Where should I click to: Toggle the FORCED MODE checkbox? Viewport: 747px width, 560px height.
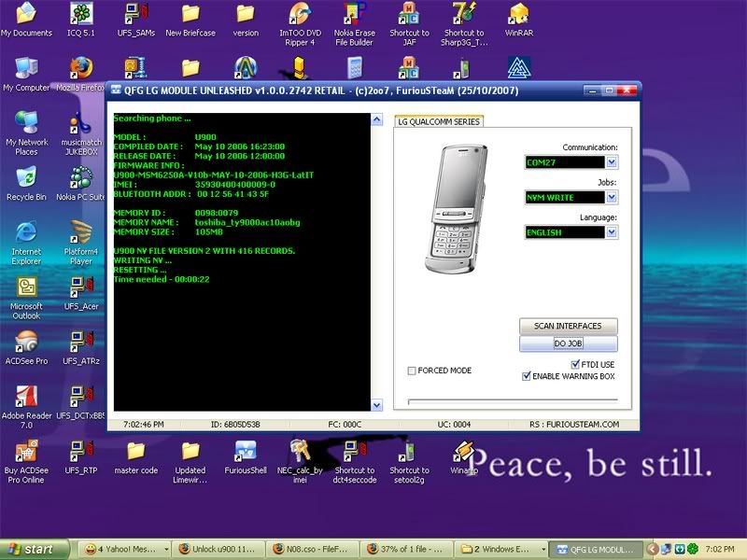[412, 371]
